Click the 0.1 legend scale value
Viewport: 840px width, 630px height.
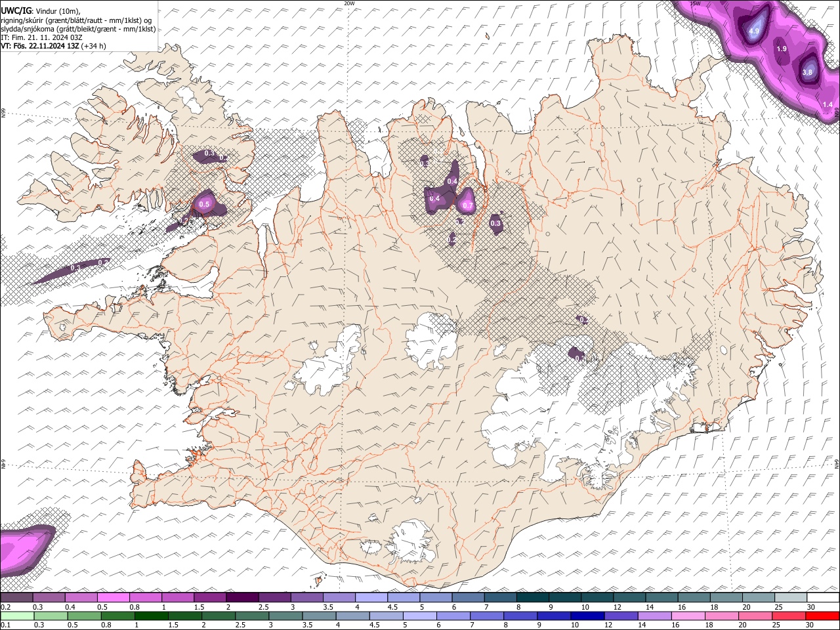[5, 625]
